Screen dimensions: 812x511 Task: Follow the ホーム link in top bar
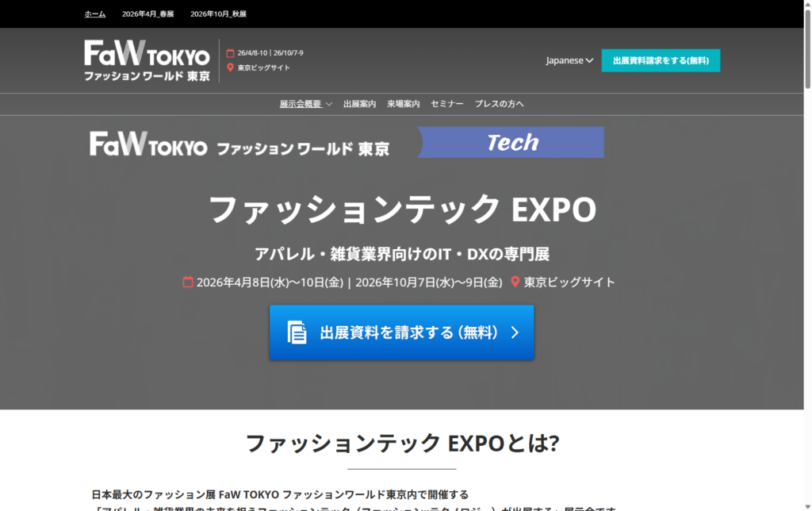[x=95, y=13]
